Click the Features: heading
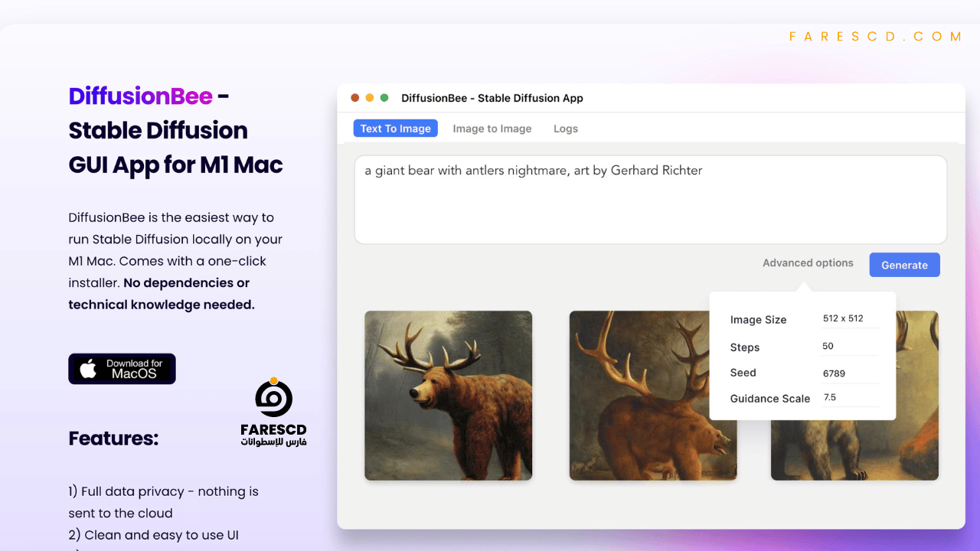The height and width of the screenshot is (551, 980). click(x=113, y=439)
